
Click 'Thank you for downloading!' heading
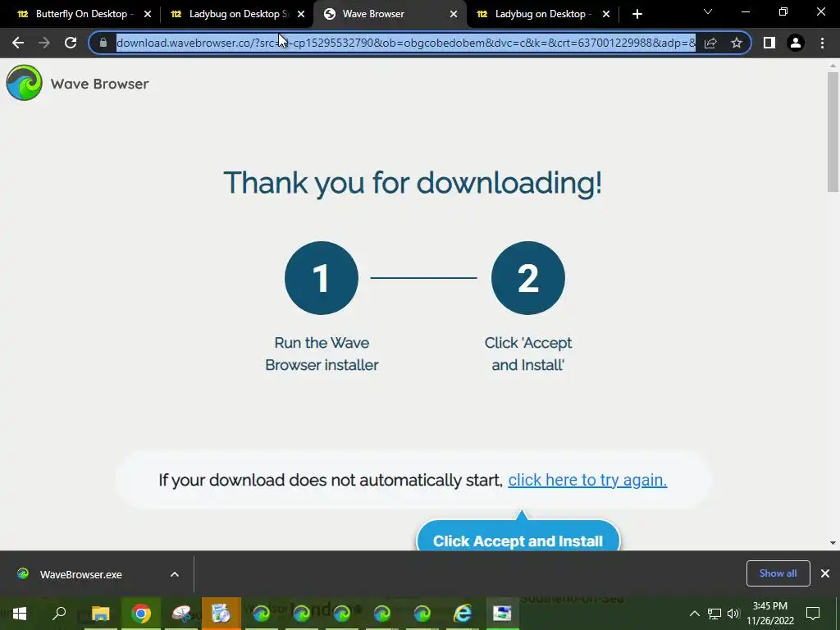point(413,183)
